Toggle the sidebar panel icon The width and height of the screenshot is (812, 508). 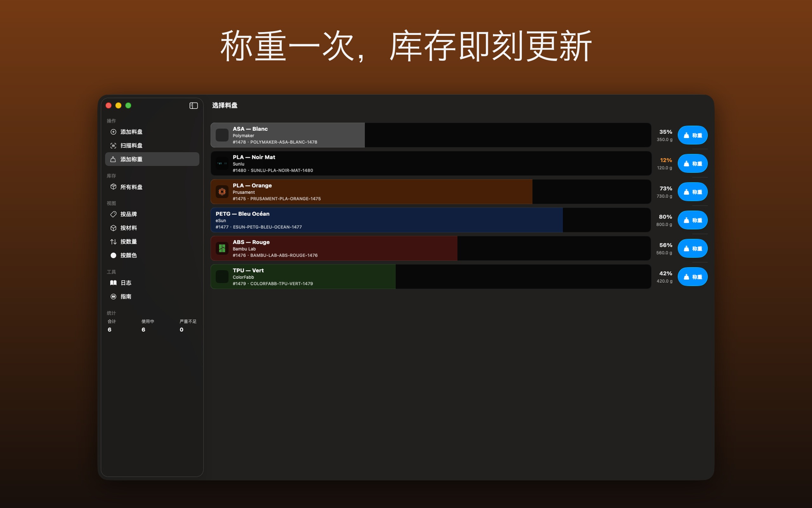[193, 106]
